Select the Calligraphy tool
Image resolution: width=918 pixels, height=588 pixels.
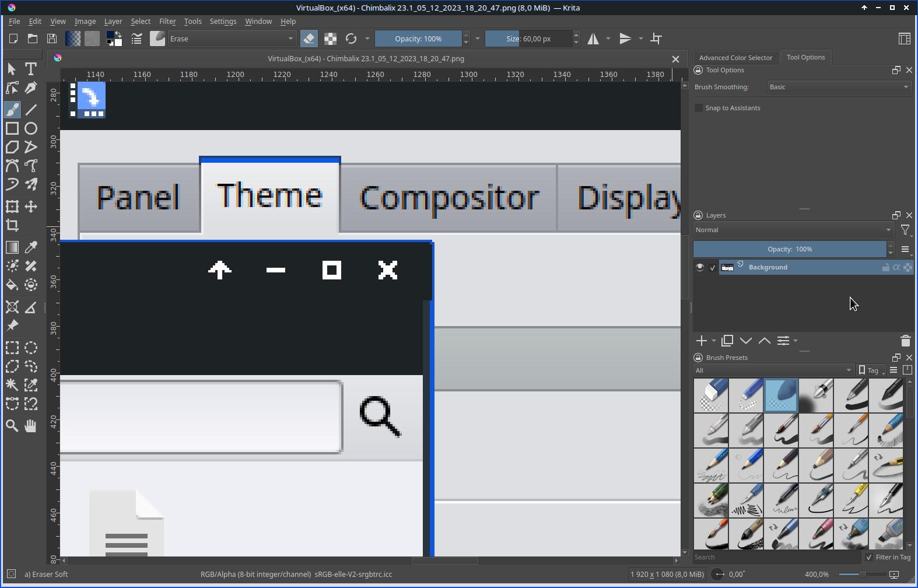(x=31, y=88)
